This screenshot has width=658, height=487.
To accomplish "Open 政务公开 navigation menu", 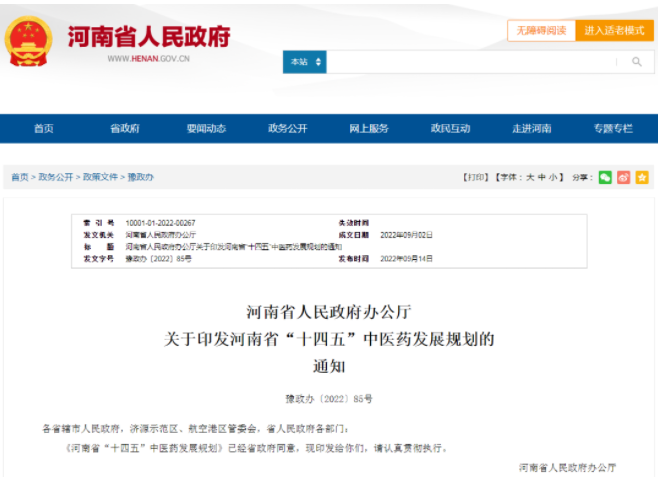I will pyautogui.click(x=287, y=129).
